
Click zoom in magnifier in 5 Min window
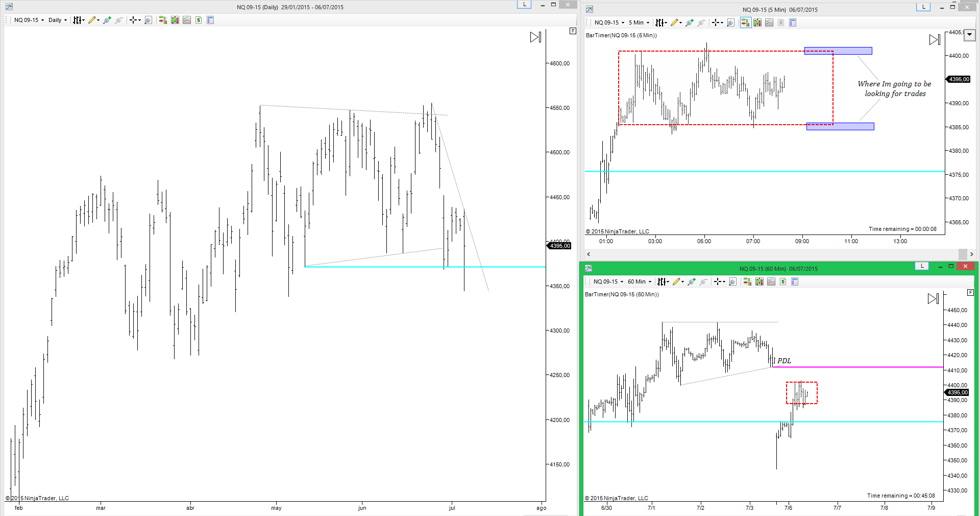pyautogui.click(x=690, y=22)
